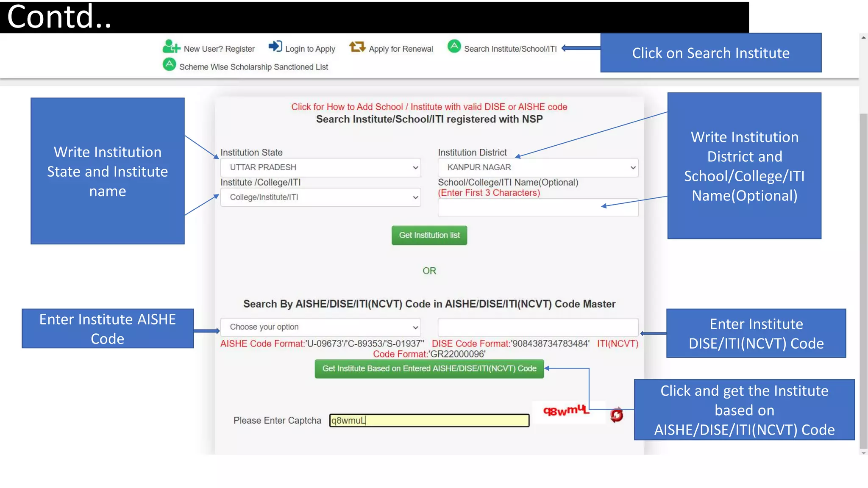Click the Apply for Renewal arrows icon

[357, 47]
